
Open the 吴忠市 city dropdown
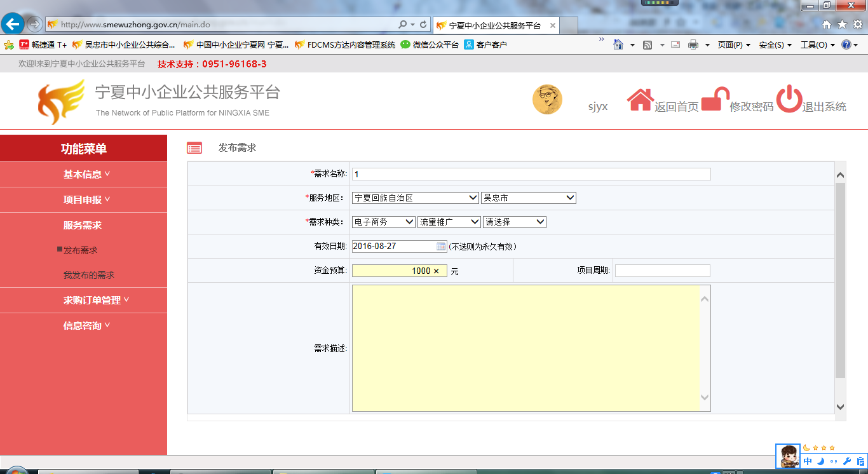(528, 198)
